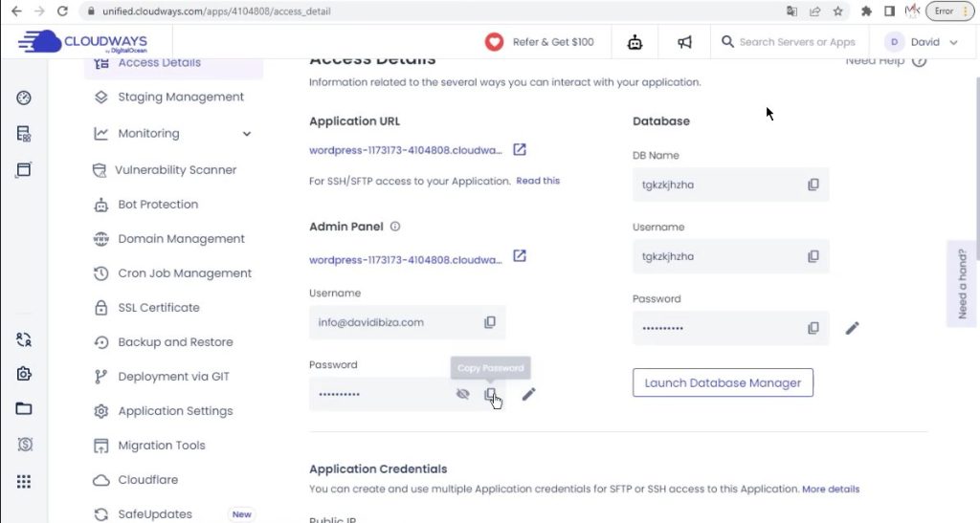The image size is (980, 523).
Task: Open the Need a hand side tab
Action: 962,284
